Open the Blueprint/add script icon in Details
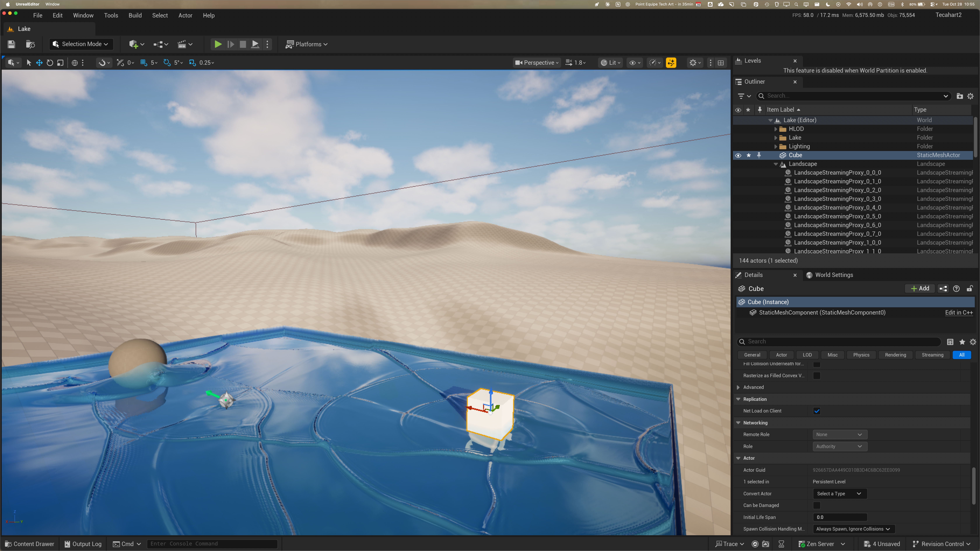980x551 pixels. (x=943, y=289)
